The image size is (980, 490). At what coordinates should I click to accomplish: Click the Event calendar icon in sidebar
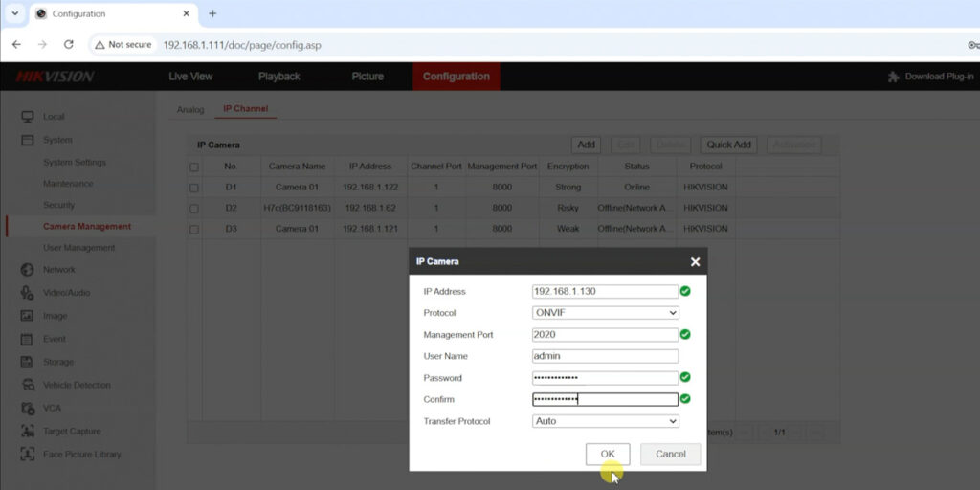[x=27, y=339]
